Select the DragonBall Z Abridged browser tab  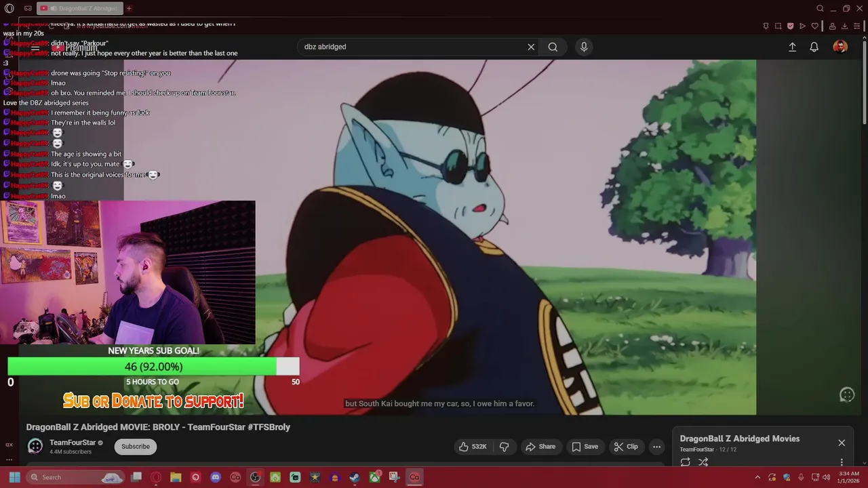tap(79, 8)
